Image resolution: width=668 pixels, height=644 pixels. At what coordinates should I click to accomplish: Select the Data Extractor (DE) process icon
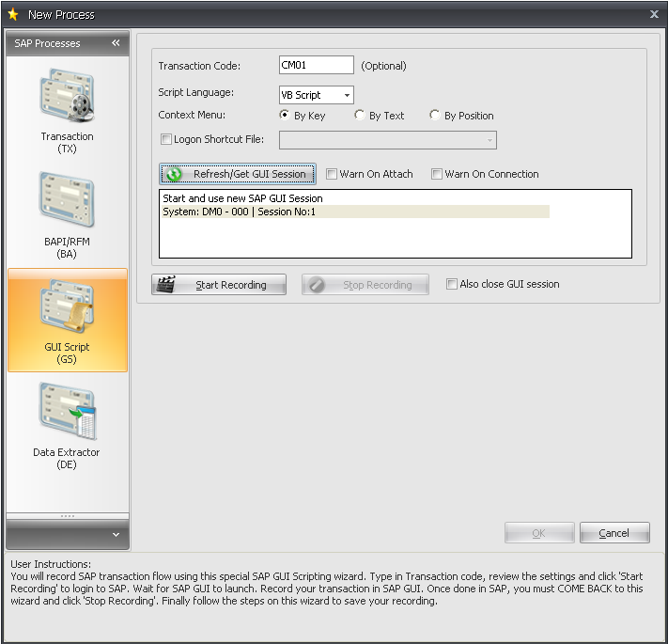67,414
